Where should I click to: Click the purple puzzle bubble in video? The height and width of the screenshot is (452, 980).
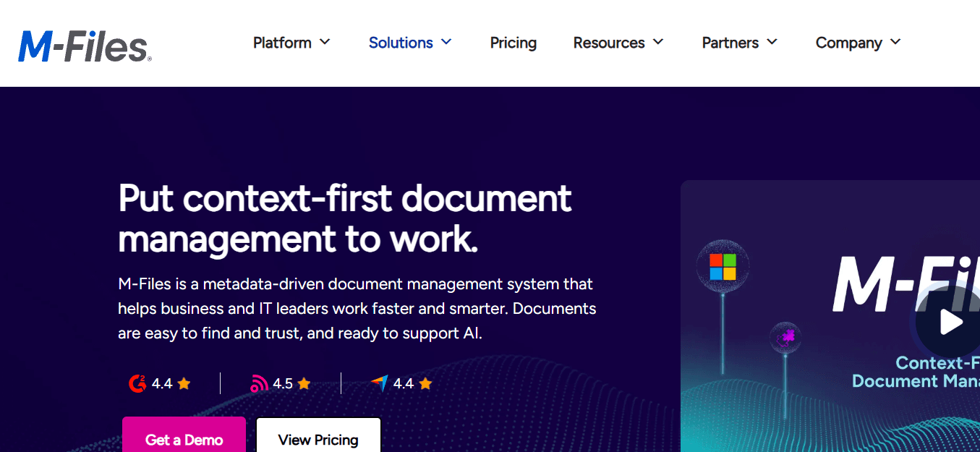coord(785,338)
